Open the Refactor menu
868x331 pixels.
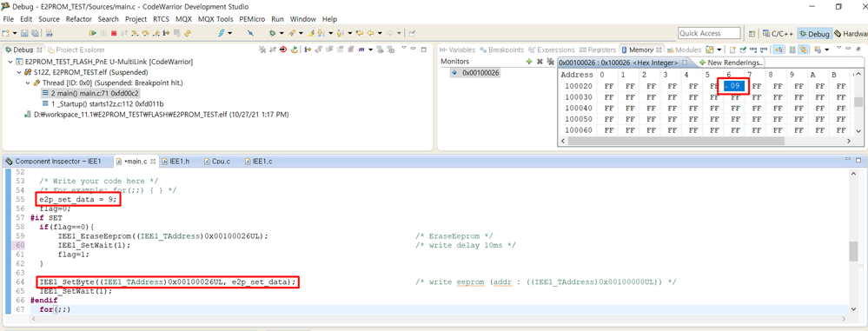(78, 19)
